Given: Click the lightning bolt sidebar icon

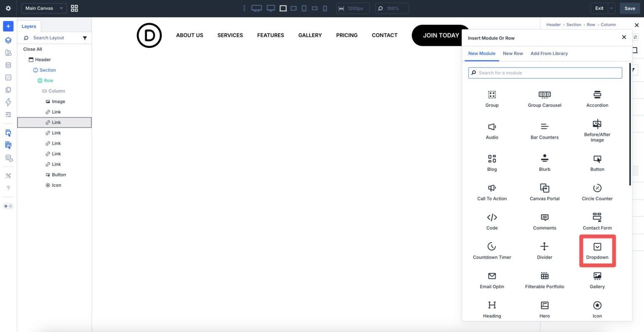Looking at the screenshot, I should (x=8, y=102).
